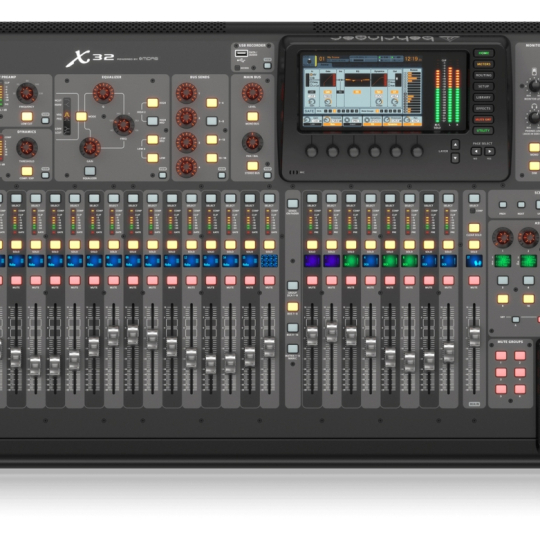Select bus sends 9-12 button
Image resolution: width=540 pixels, height=540 pixels.
[x=212, y=139]
